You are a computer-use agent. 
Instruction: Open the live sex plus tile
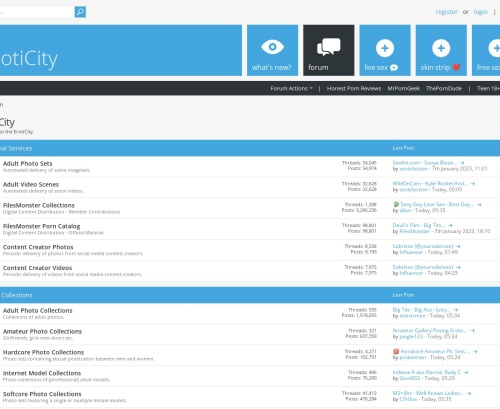point(385,50)
